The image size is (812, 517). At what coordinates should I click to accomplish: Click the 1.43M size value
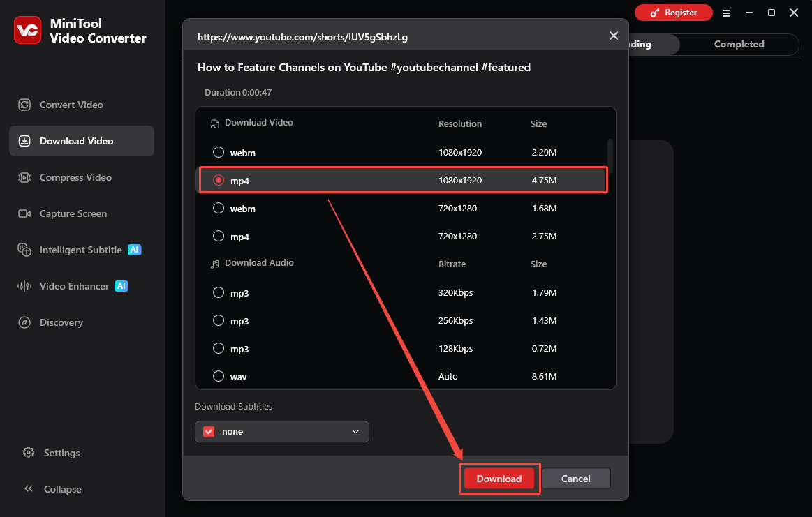click(x=545, y=320)
